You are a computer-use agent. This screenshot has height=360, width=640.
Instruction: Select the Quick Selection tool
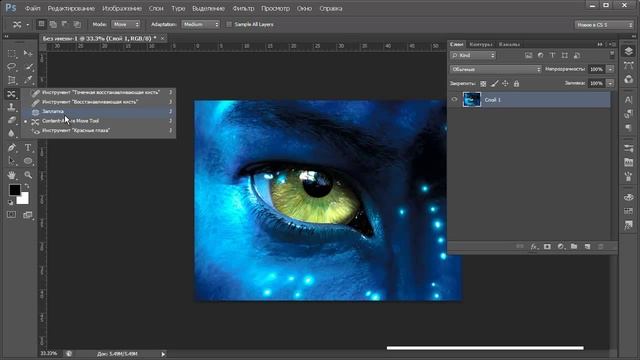click(x=28, y=67)
